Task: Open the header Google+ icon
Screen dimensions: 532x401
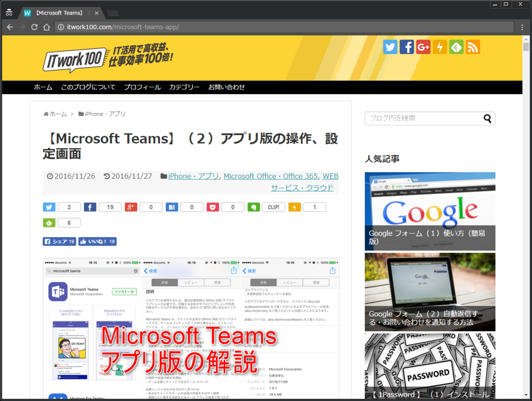Action: point(423,47)
